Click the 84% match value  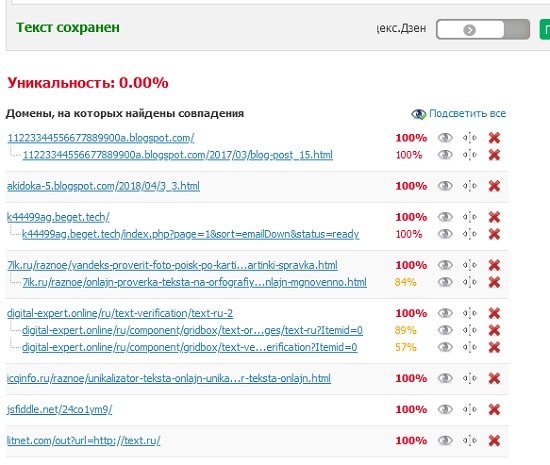click(x=405, y=282)
